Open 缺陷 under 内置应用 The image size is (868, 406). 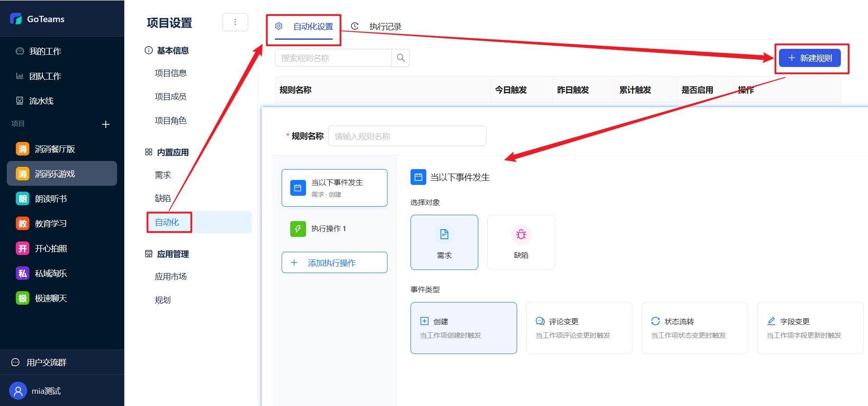tap(163, 198)
